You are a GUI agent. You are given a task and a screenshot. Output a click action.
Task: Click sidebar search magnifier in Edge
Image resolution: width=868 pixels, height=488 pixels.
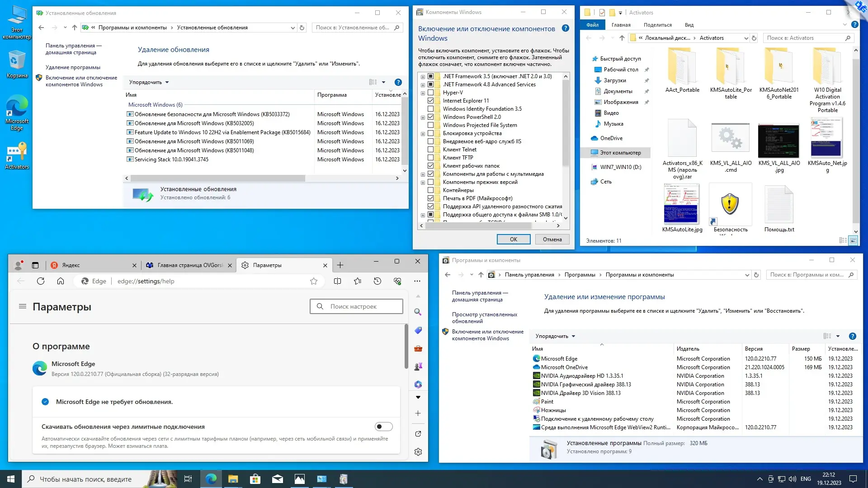[418, 312]
